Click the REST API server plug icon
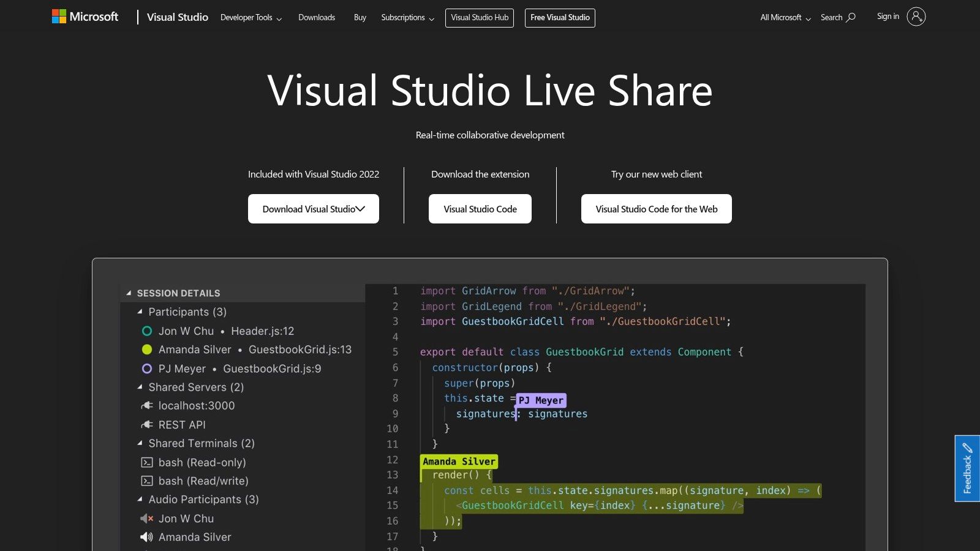The height and width of the screenshot is (551, 980). [147, 424]
